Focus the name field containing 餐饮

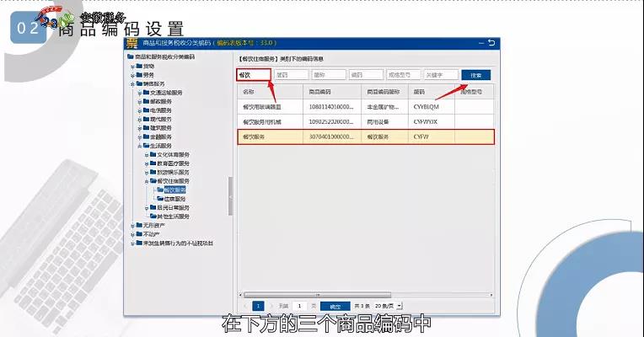point(254,75)
